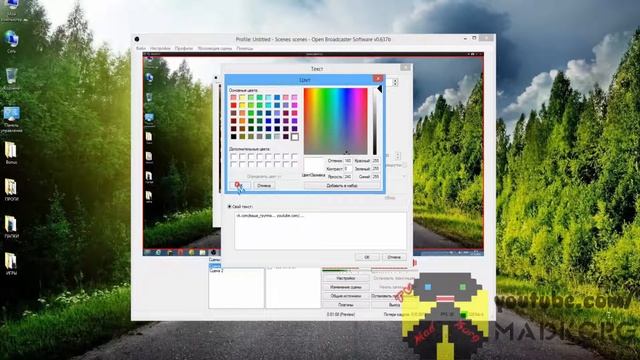Click the Плагины button
Viewport: 640px width, 360px height.
coord(346,305)
